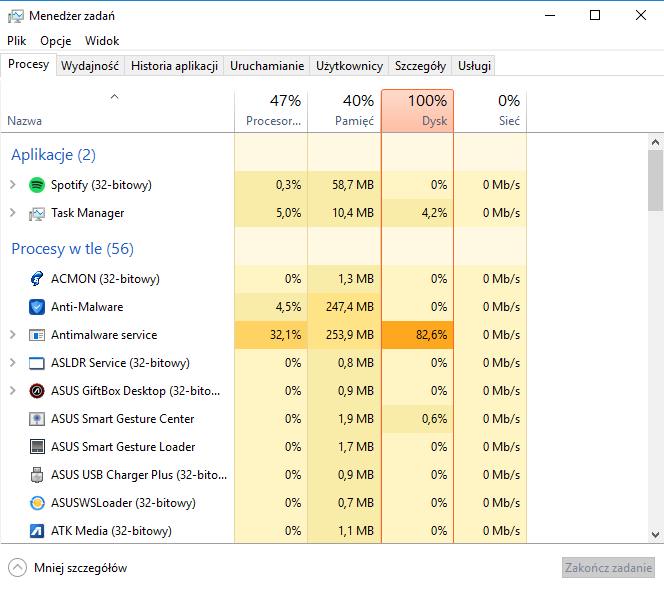Image resolution: width=664 pixels, height=589 pixels.
Task: Expand the ASUS GiftBox Desktop entry
Action: 13,391
